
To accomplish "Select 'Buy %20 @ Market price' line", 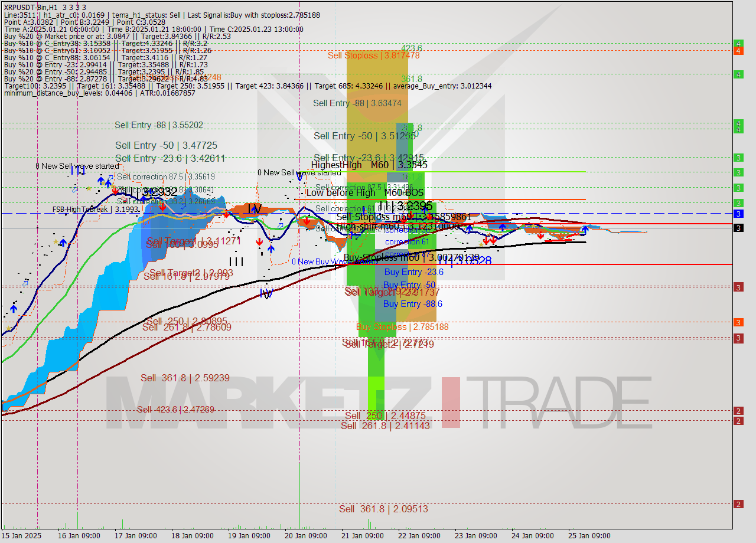I will click(x=117, y=36).
